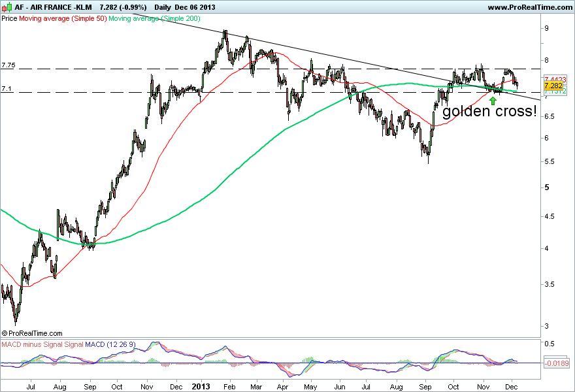This screenshot has width=575, height=392.
Task: Open the www.ProRealTime.com link
Action: [x=530, y=7]
